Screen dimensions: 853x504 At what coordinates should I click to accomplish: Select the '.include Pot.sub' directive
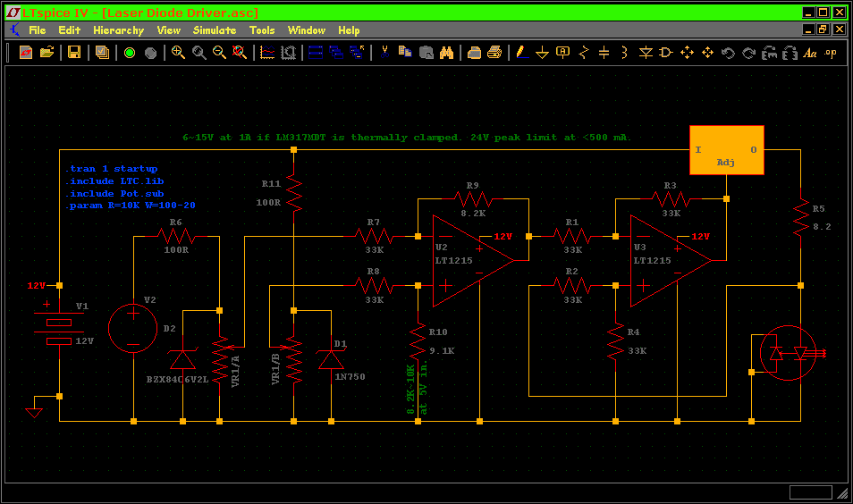114,194
